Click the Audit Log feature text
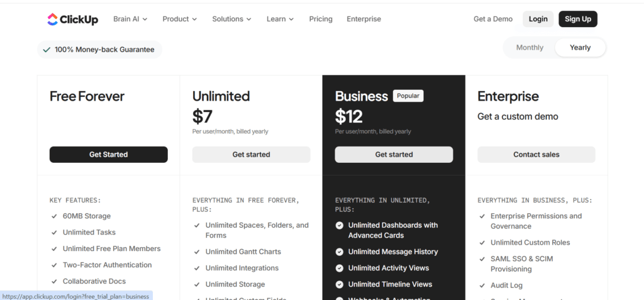The height and width of the screenshot is (300, 644). click(506, 285)
